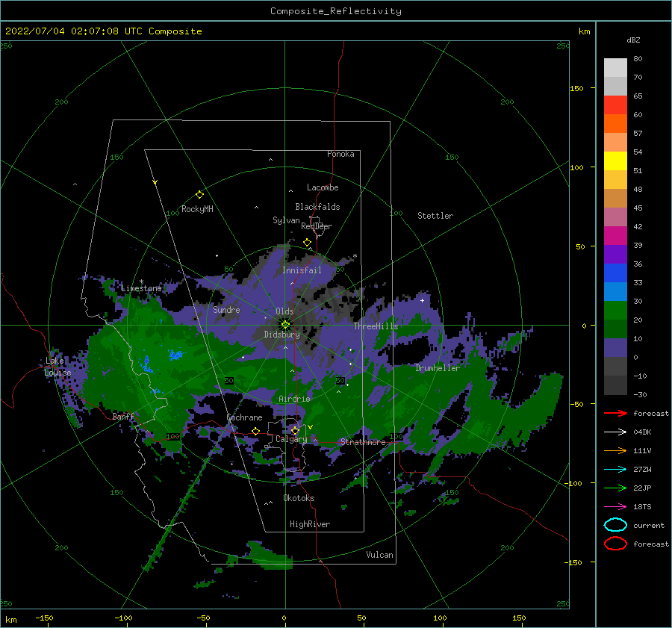The width and height of the screenshot is (672, 628).
Task: Click the red forecast ellipse icon
Action: 615,544
